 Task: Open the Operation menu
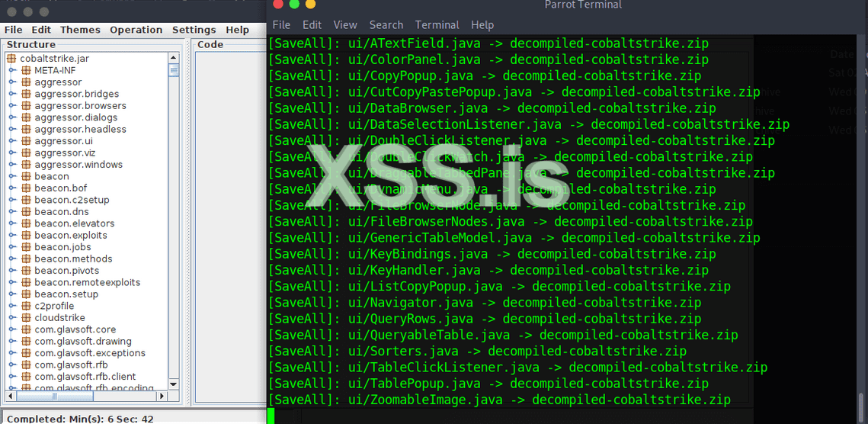coord(136,30)
